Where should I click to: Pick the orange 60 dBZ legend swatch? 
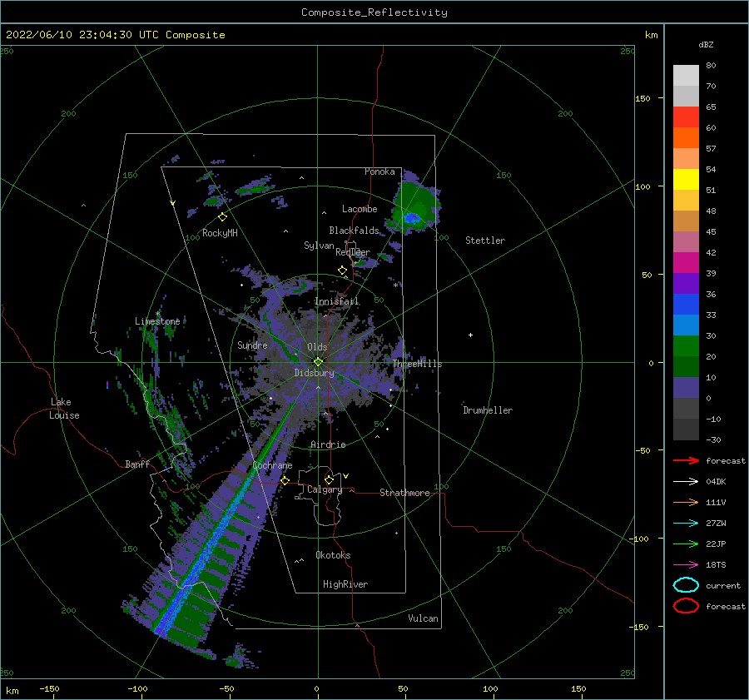point(686,137)
